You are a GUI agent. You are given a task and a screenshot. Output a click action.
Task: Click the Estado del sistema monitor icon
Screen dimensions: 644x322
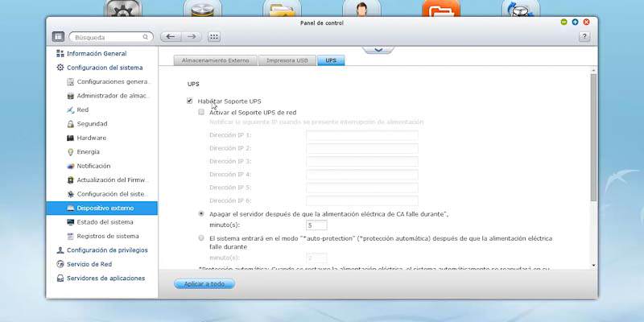click(x=70, y=222)
